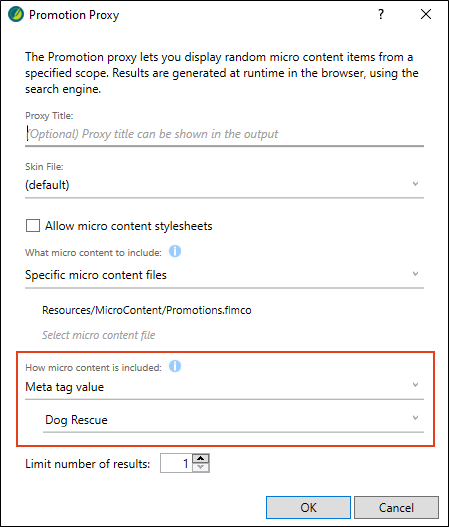449x527 pixels.
Task: Select the Promotions.flmco file entry
Action: point(147,310)
